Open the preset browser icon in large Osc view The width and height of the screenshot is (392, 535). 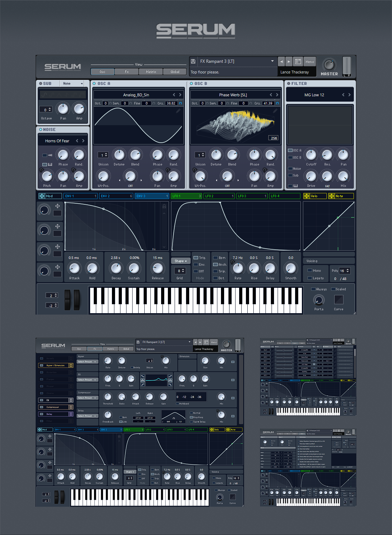298,61
